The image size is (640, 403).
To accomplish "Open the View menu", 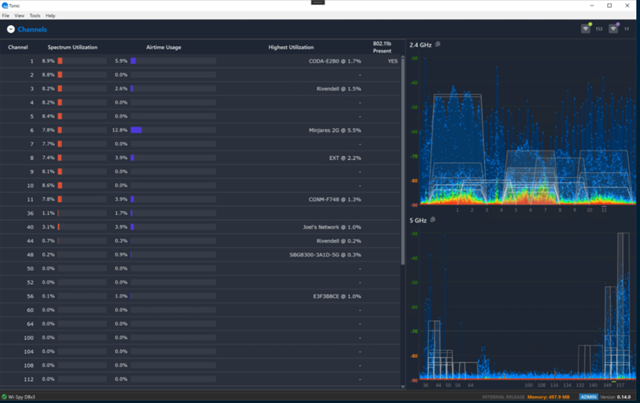I will click(x=19, y=16).
